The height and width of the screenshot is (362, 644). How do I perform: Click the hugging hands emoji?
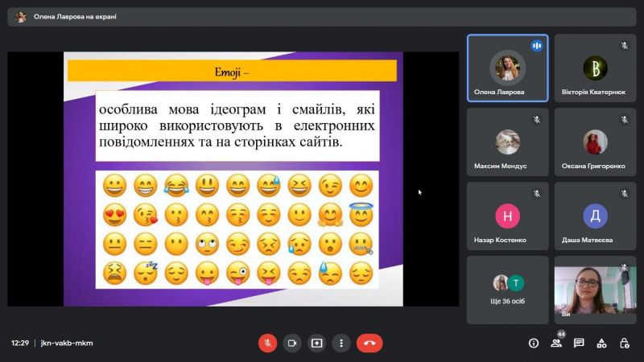(330, 215)
